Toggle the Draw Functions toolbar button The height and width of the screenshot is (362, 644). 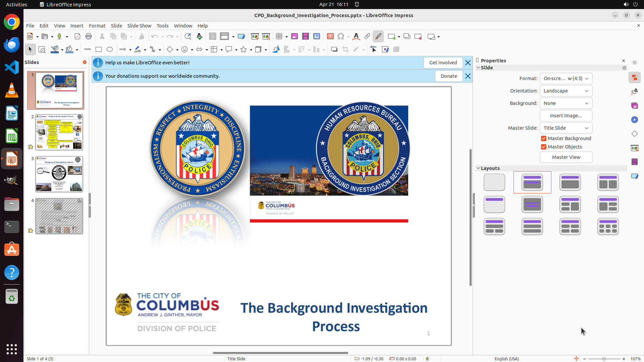click(x=378, y=37)
